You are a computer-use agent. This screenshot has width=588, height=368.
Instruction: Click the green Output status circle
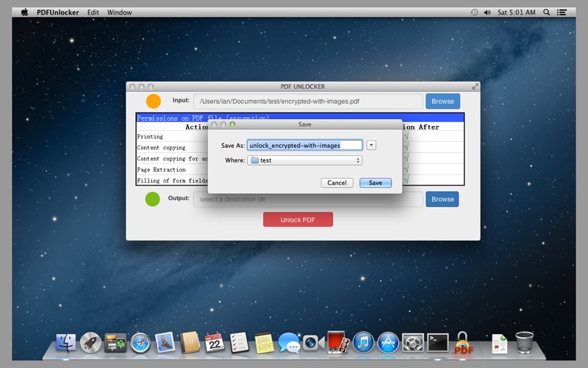(x=153, y=199)
